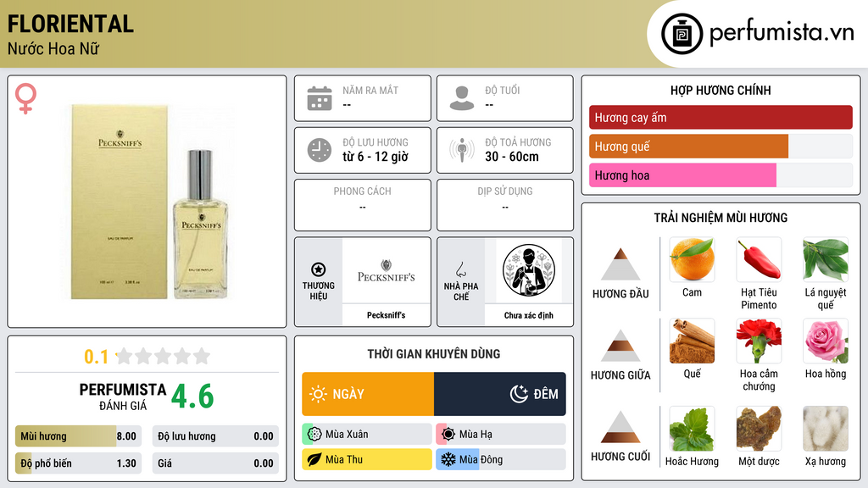
Task: Click the star badge icon above Thương hiệu
Action: coord(319,269)
